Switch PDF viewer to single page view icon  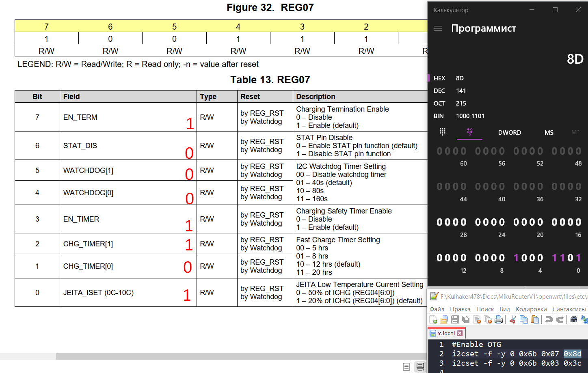[x=406, y=367]
